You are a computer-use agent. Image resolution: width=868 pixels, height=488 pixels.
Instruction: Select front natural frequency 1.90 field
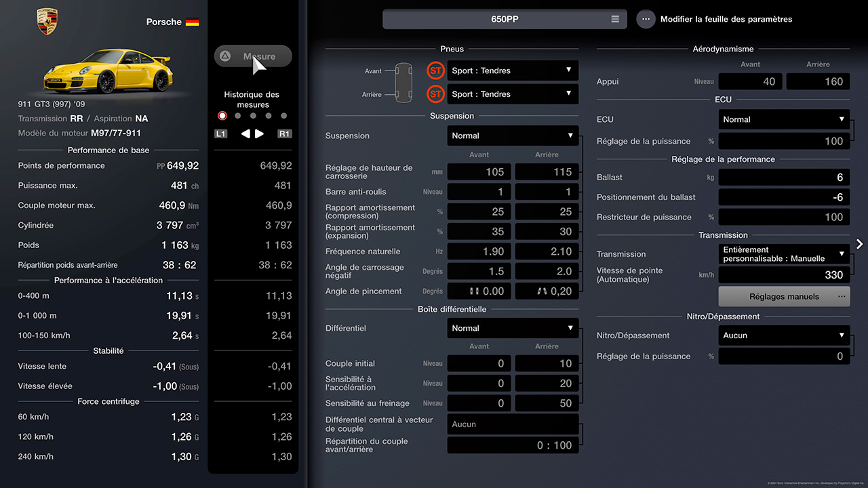click(479, 251)
